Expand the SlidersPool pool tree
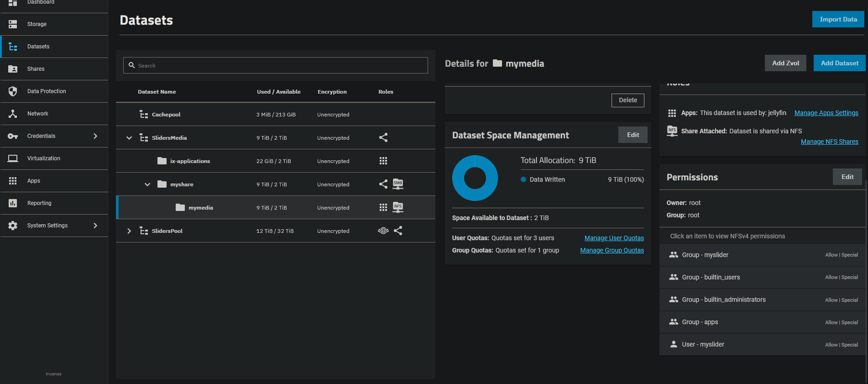The image size is (868, 384). [129, 231]
